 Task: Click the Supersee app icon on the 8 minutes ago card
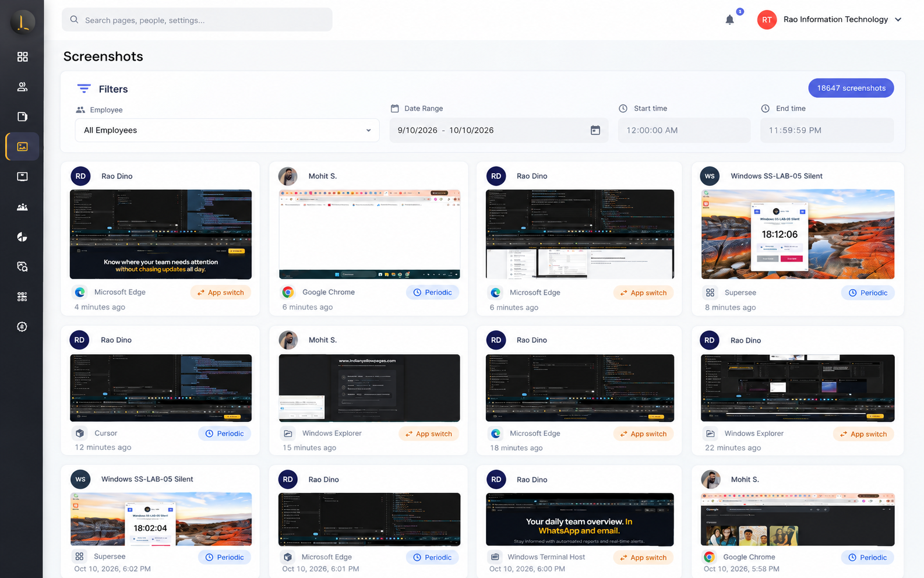[x=710, y=292]
